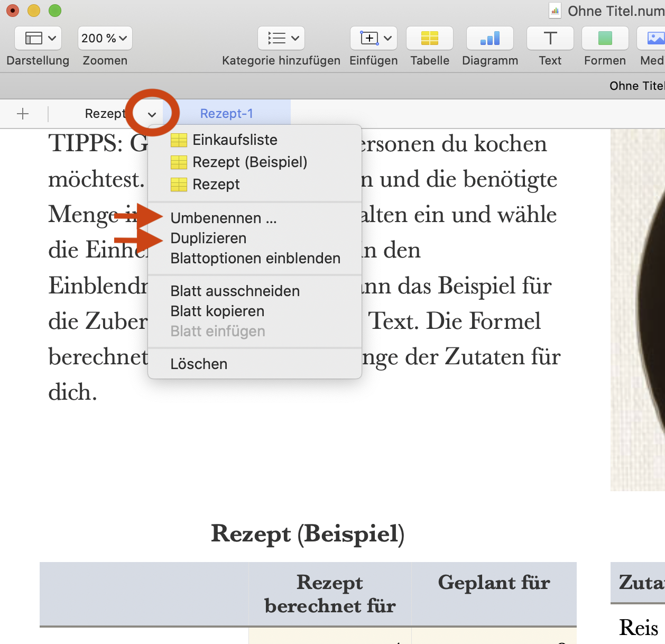Screen dimensions: 665x644
Task: Click the Tabelle toolbar icon
Action: pos(429,38)
